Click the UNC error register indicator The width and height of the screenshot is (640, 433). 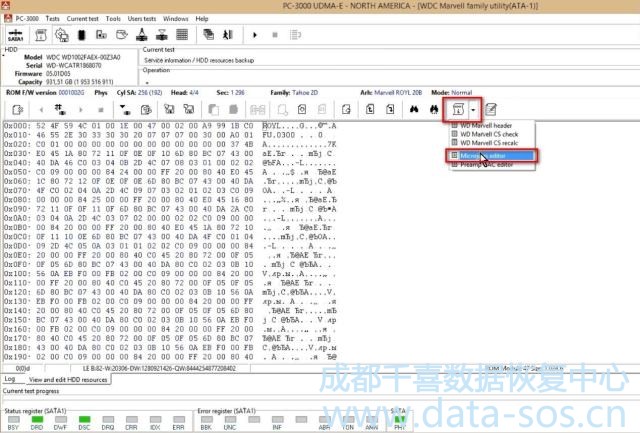pyautogui.click(x=230, y=422)
